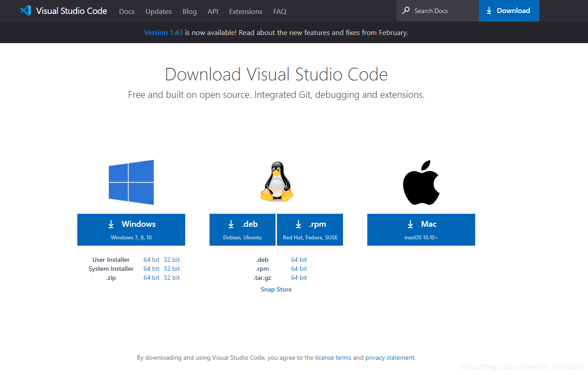Click the Apple logo image

pyautogui.click(x=421, y=182)
